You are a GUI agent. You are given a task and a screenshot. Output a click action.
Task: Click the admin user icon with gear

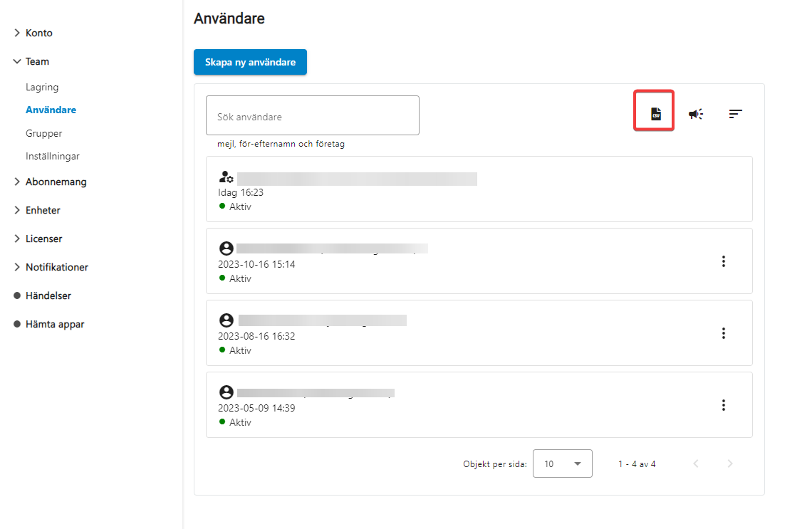pyautogui.click(x=226, y=177)
